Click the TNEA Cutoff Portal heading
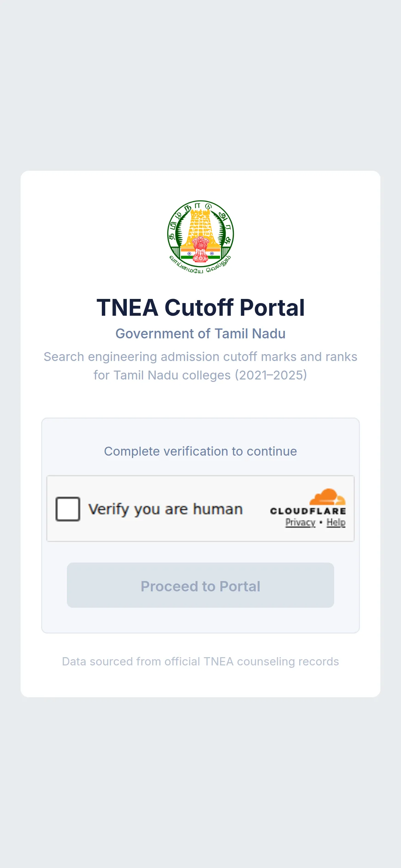This screenshot has width=401, height=868. coord(200,308)
